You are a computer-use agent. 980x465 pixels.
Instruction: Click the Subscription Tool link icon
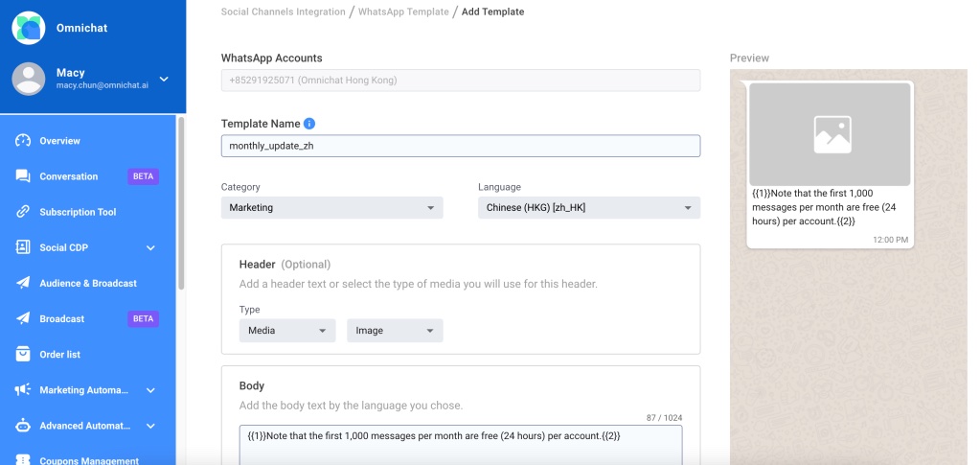click(23, 212)
